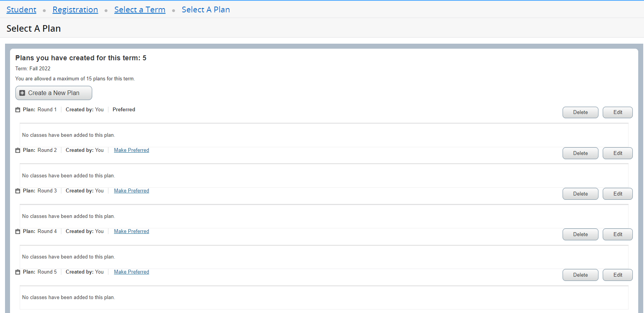The height and width of the screenshot is (313, 644).
Task: Click the 'Plan: Round 5' label
Action: 40,272
